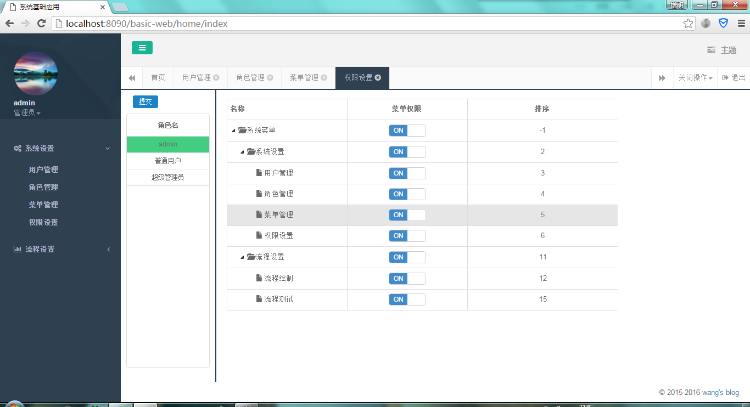750x407 pixels.
Task: Click the blue 提交 submit button
Action: click(145, 101)
